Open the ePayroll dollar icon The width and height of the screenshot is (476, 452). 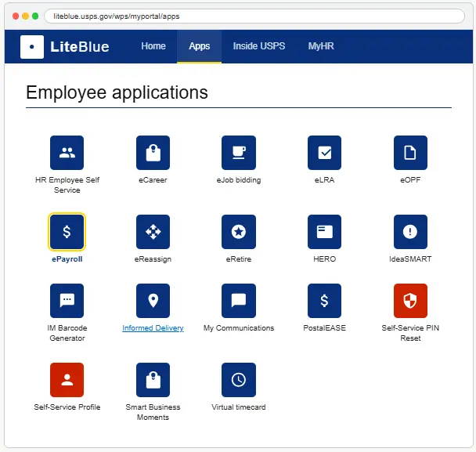click(x=67, y=232)
